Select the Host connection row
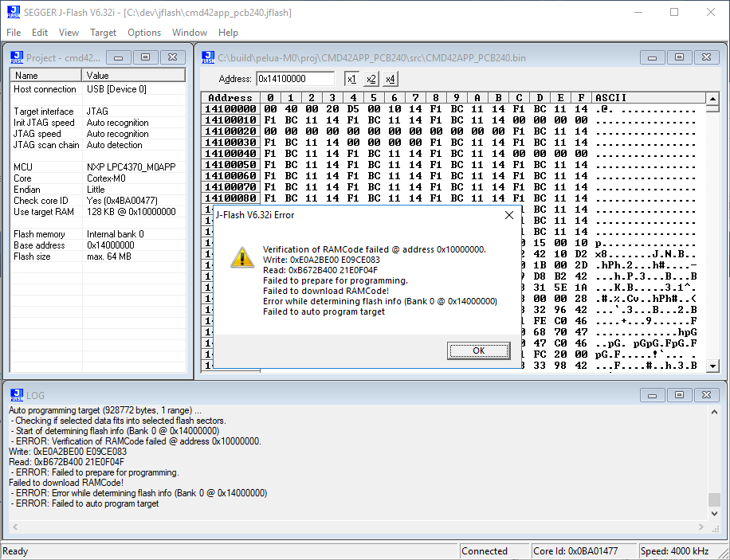Screen dimensions: 730x560 point(98,89)
